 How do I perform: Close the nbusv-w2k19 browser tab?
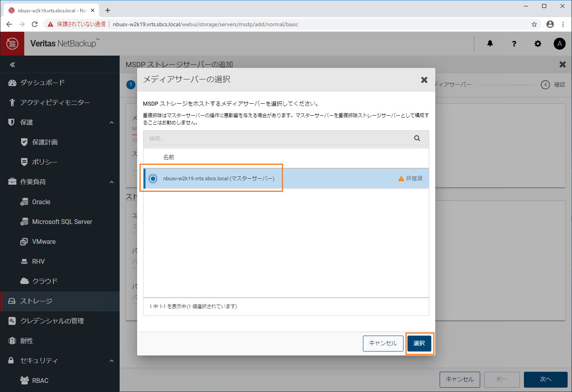93,10
